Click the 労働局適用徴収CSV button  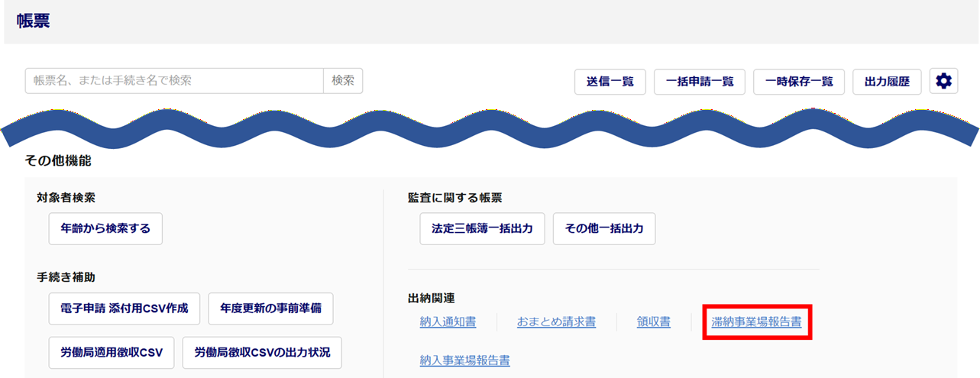112,352
